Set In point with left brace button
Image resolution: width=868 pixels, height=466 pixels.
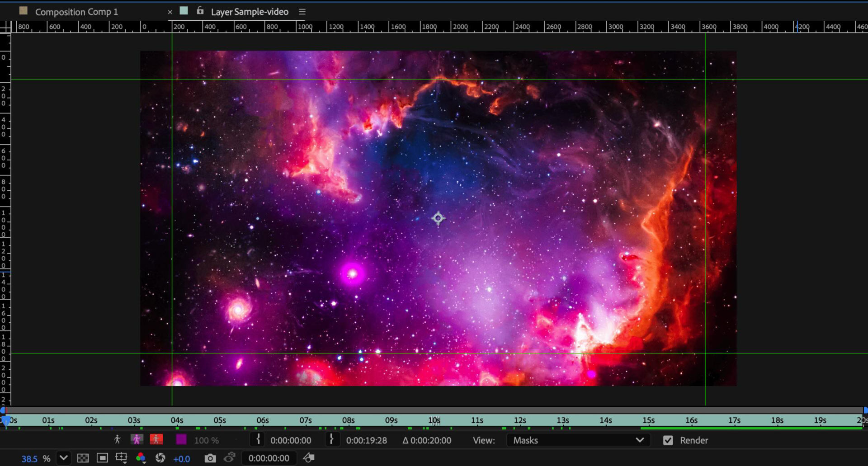258,439
